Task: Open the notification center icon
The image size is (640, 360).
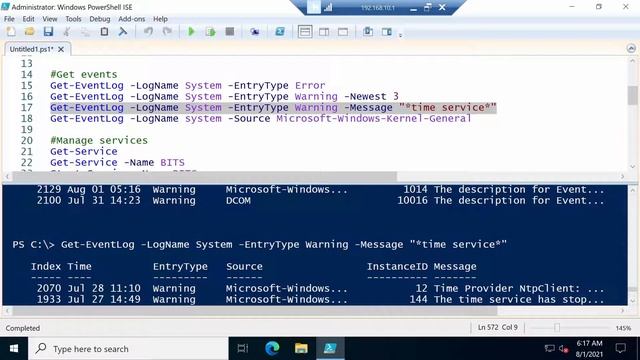Action: tap(621, 349)
